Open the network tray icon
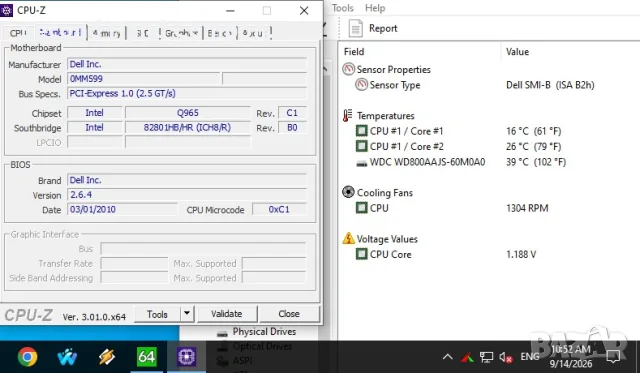640x373 pixels. tap(486, 357)
